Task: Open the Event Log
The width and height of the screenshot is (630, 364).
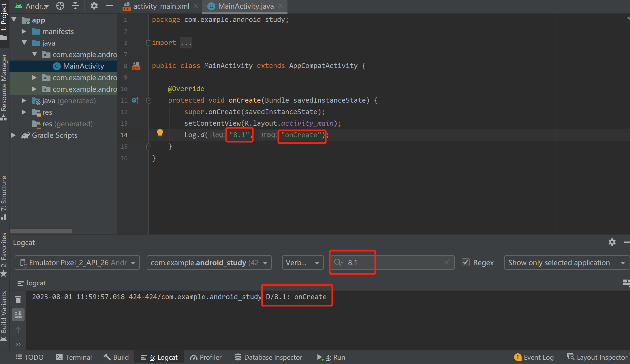Action: (534, 357)
